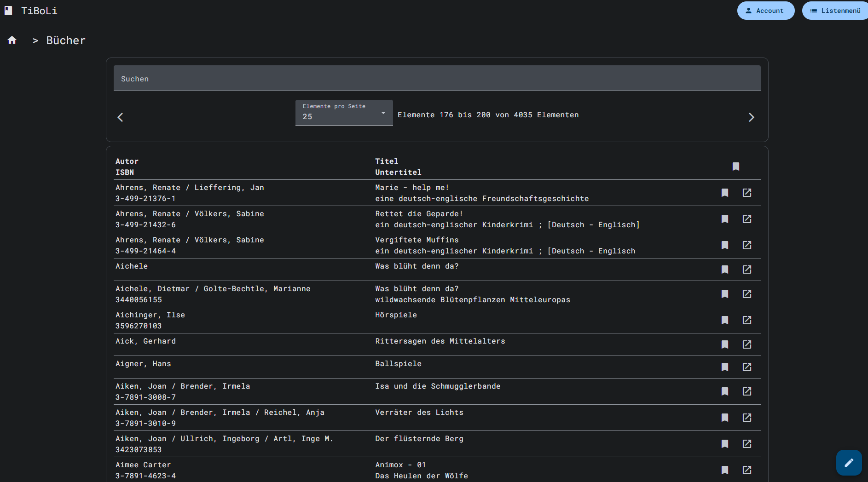Image resolution: width=868 pixels, height=482 pixels.
Task: Open details for 'Marie - help me!'
Action: click(746, 193)
